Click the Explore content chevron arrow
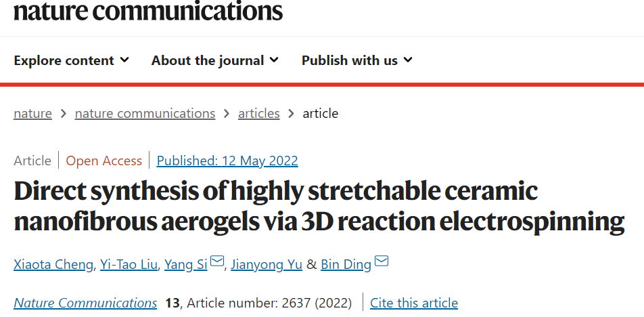The height and width of the screenshot is (317, 644). pos(124,60)
